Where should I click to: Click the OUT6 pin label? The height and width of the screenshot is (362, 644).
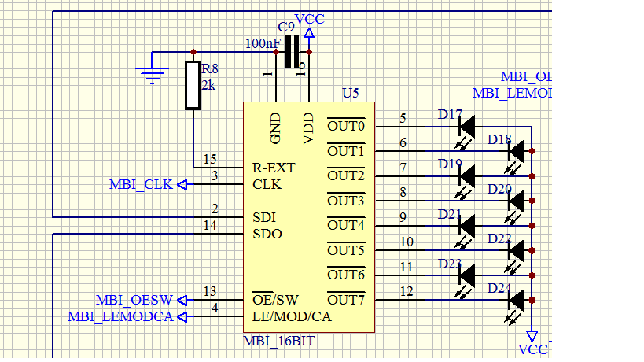[346, 275]
